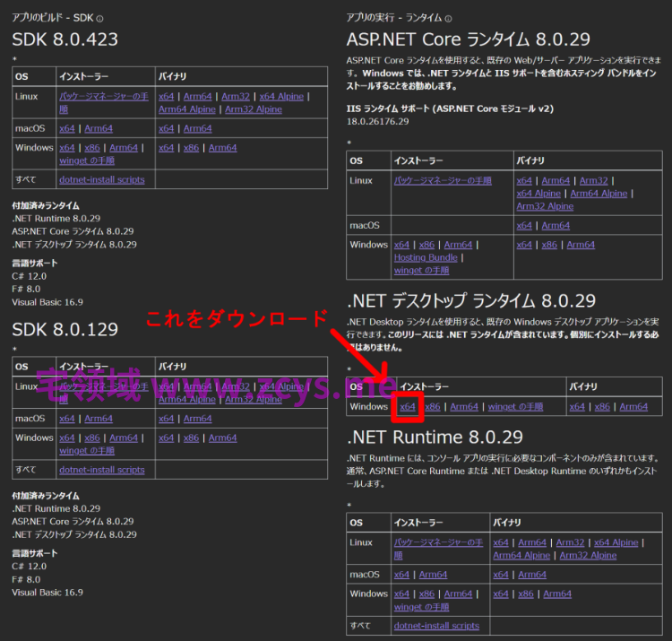Screen dimensions: 672x641
Task: Download .NET デスクトップ ランタイム Windows Arm64 installer
Action: [x=464, y=407]
